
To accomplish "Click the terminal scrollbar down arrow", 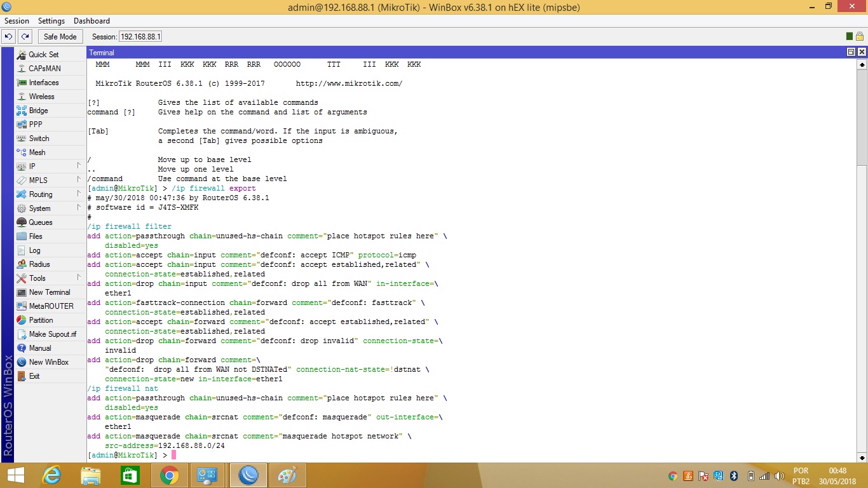I will [862, 457].
